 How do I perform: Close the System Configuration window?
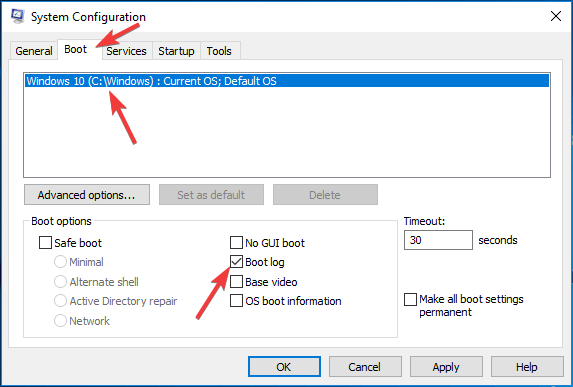[555, 16]
